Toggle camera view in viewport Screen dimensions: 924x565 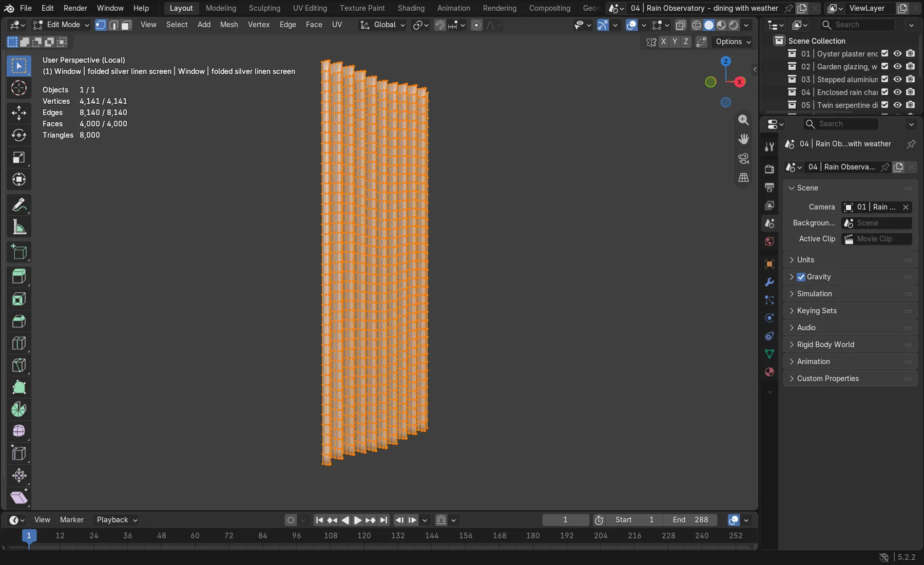743,158
